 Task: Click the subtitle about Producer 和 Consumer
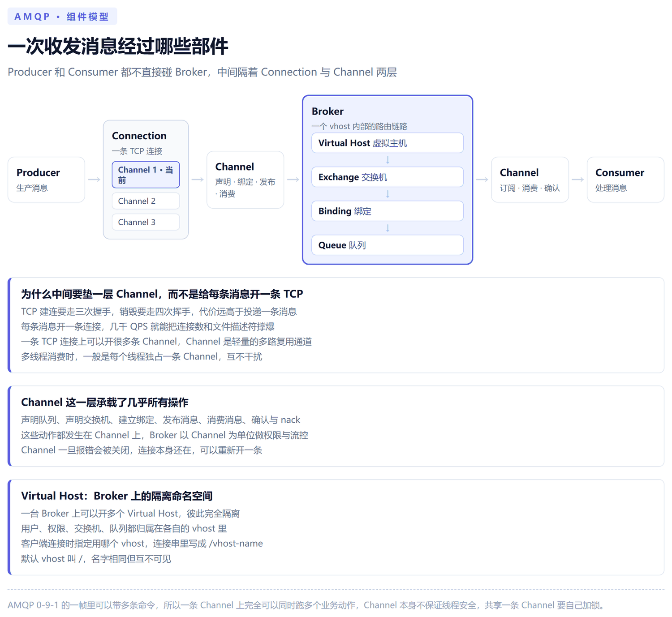click(x=202, y=72)
